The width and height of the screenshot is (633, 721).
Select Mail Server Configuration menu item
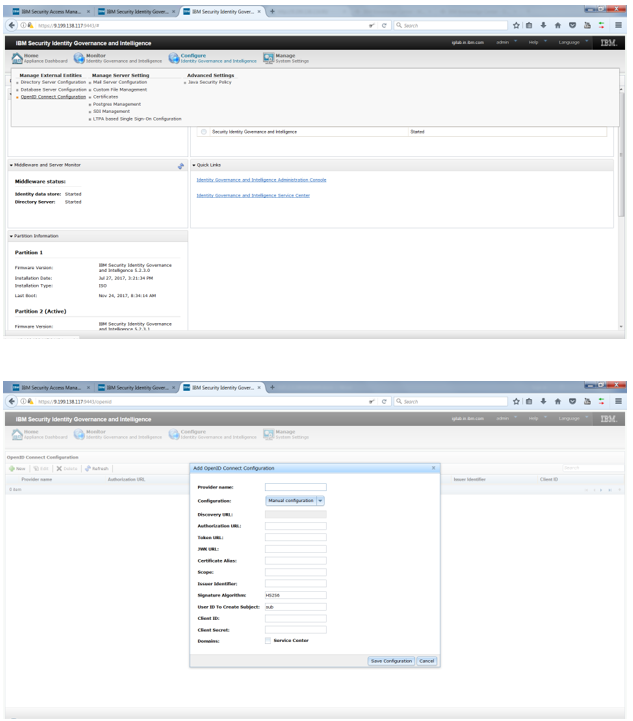[x=120, y=82]
